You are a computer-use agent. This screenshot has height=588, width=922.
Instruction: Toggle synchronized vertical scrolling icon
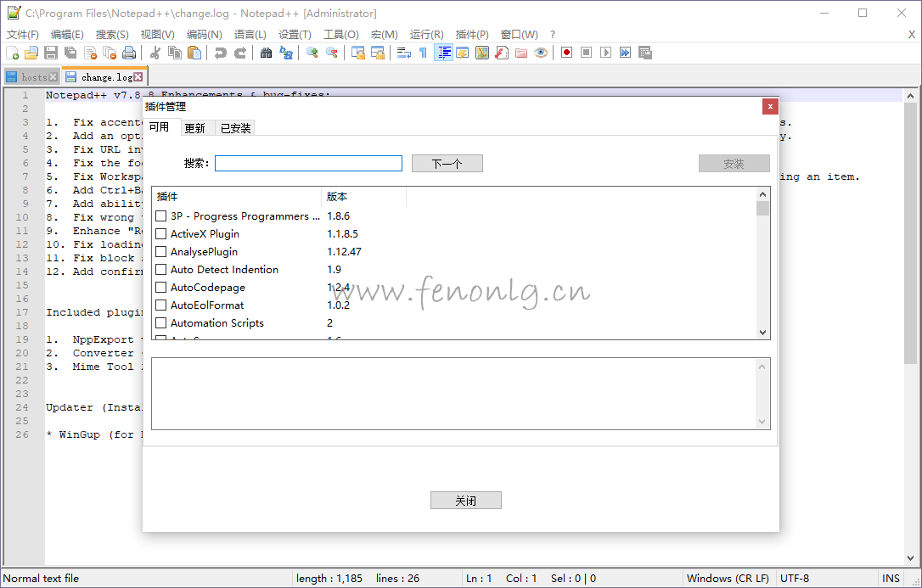pyautogui.click(x=358, y=53)
